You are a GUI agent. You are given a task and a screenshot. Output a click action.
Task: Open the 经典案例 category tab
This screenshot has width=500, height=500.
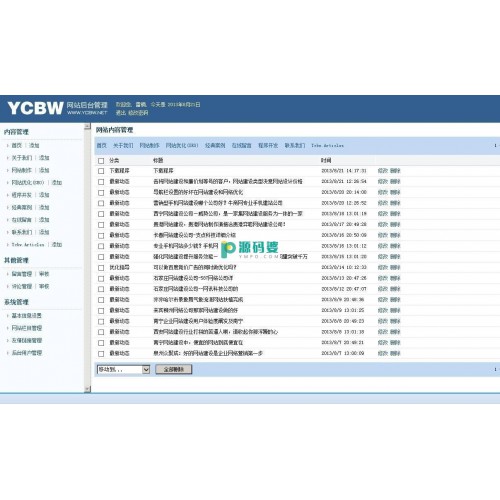click(215, 145)
